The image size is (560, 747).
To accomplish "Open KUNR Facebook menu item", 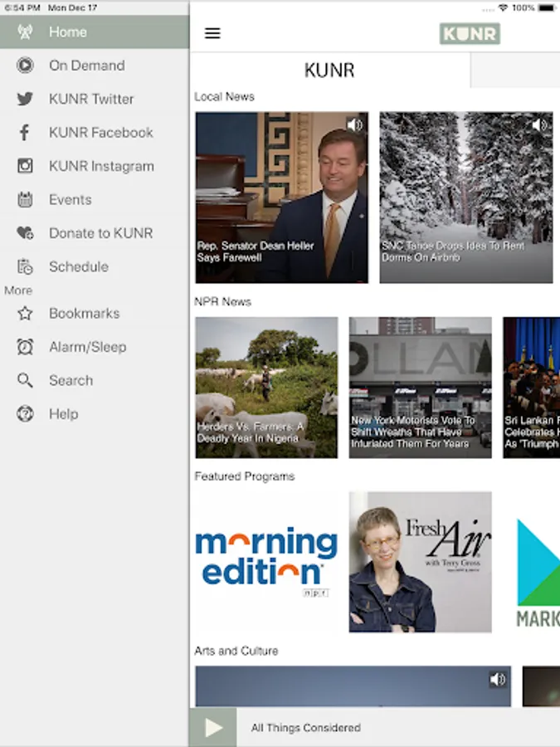I will click(95, 133).
